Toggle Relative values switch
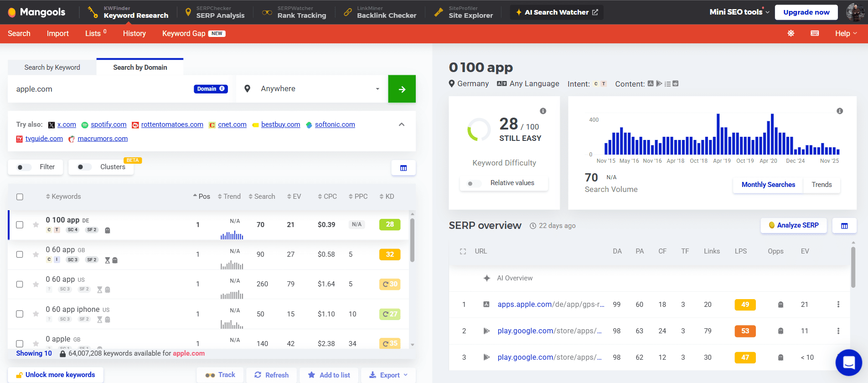This screenshot has width=868, height=383. click(x=474, y=183)
